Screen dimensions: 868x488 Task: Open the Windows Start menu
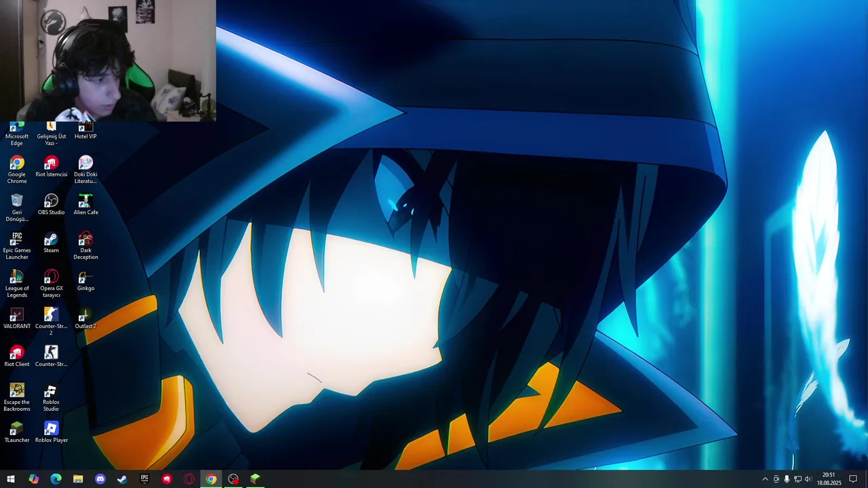pos(11,479)
